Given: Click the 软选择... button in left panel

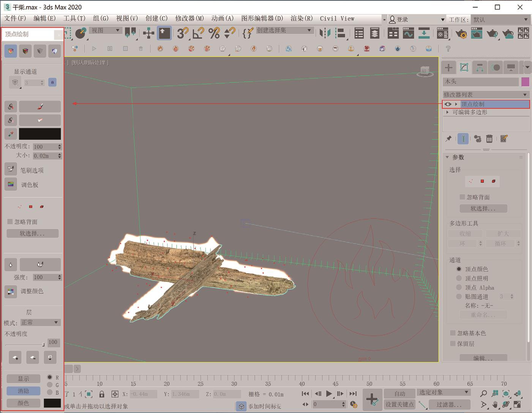Looking at the screenshot, I should 32,233.
